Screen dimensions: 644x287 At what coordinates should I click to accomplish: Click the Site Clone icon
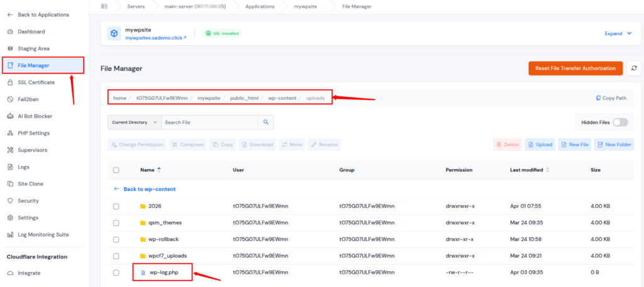coord(10,184)
